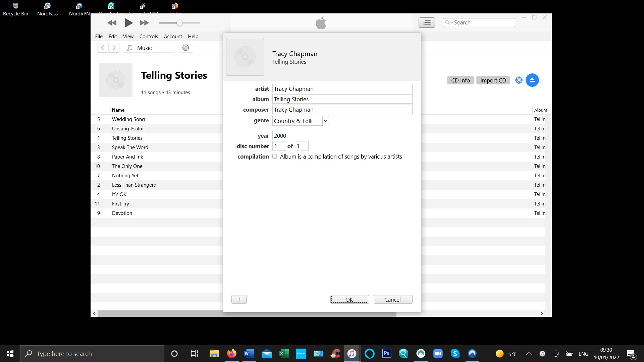Open the Account menu
This screenshot has height=362, width=644.
(x=173, y=37)
